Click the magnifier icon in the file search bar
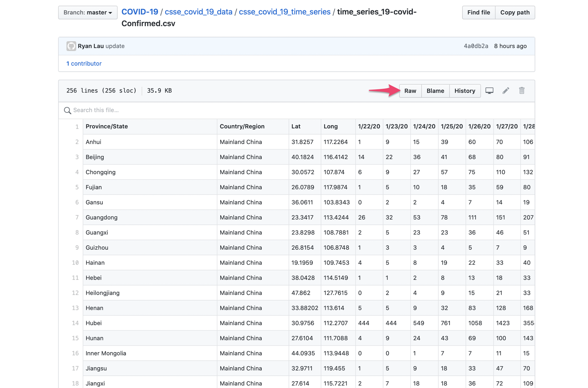588x388 pixels. pyautogui.click(x=67, y=110)
